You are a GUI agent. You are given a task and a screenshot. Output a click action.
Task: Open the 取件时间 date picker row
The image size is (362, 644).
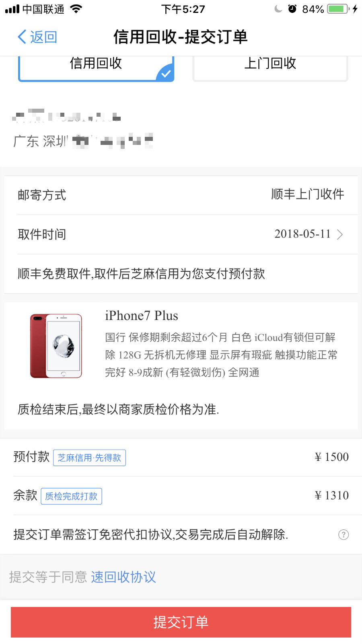click(181, 234)
